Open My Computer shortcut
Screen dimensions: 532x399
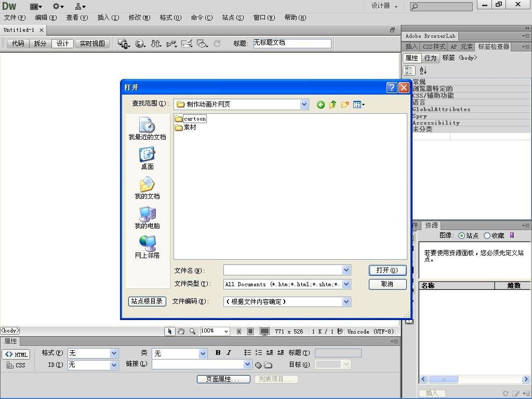click(x=147, y=217)
